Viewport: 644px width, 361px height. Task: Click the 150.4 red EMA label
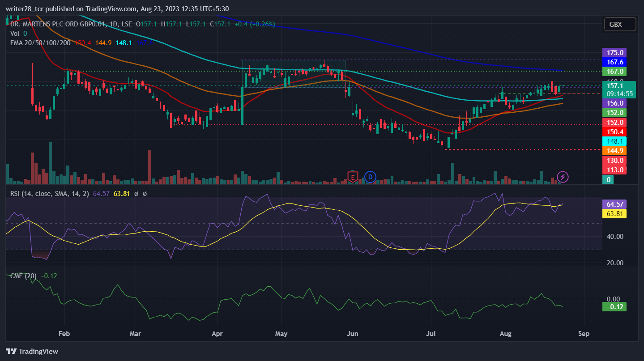coord(614,132)
